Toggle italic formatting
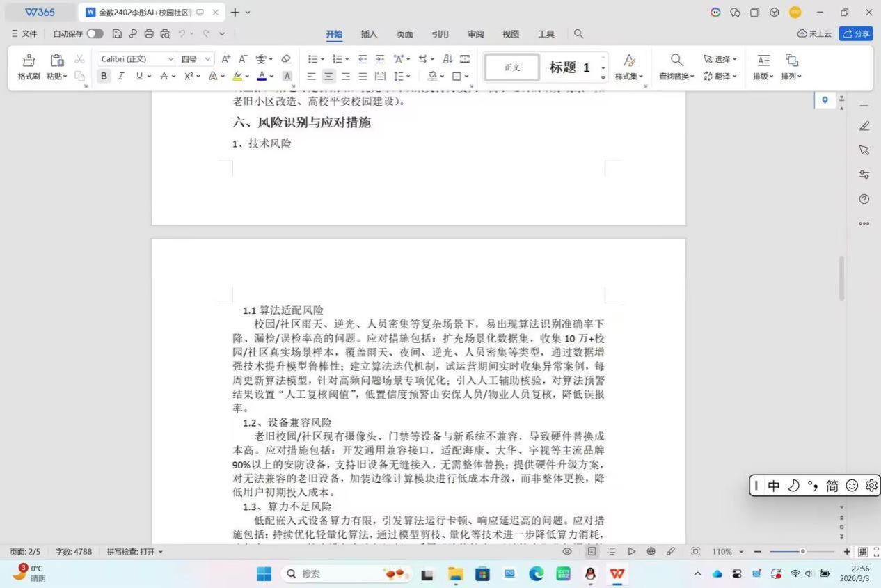Viewport: 881px width, 588px height. point(120,77)
